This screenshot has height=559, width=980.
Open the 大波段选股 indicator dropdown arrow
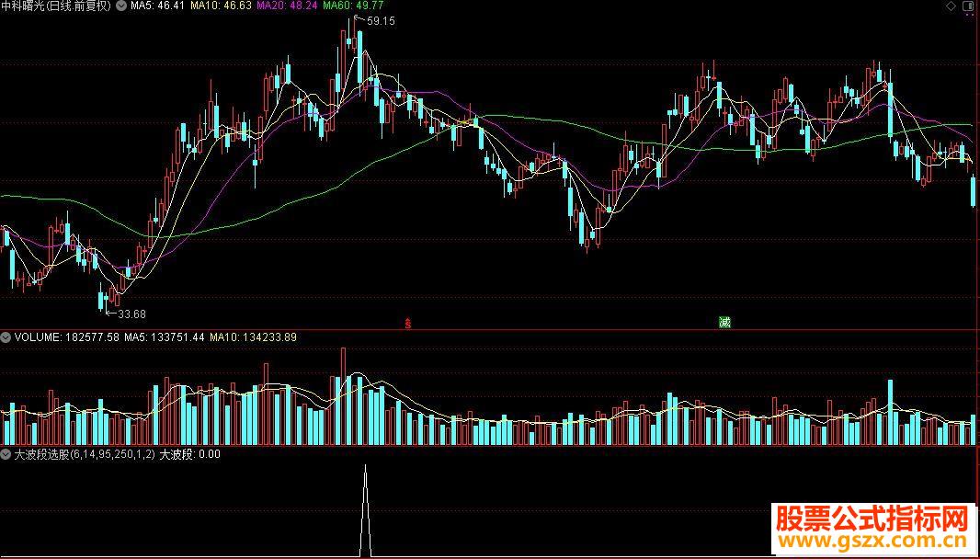6,454
